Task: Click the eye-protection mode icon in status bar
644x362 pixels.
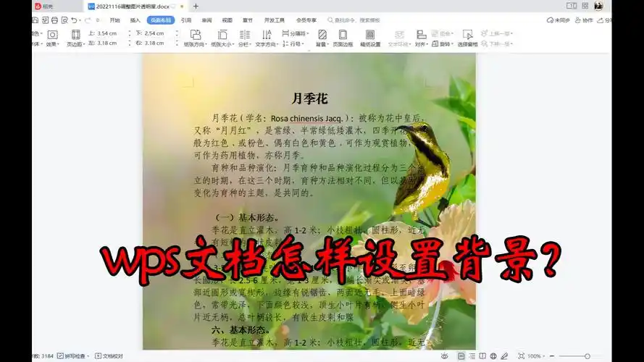Action: point(444,355)
